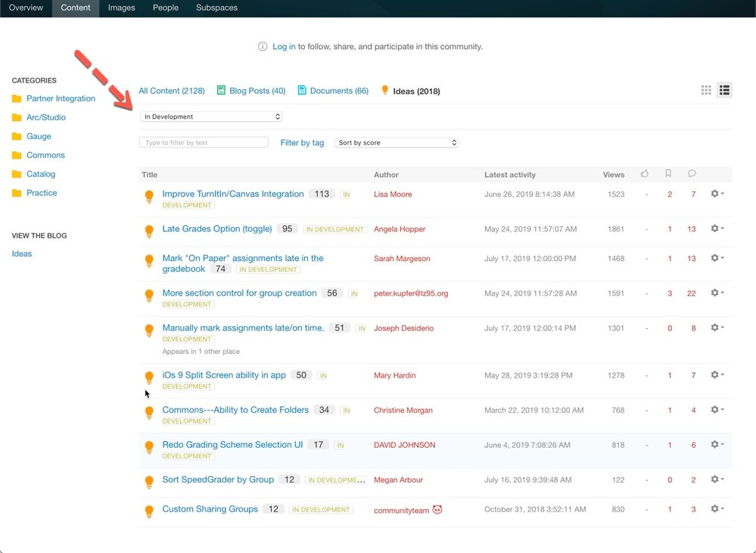Open the Sort by score dropdown
This screenshot has height=553, width=756.
[x=397, y=143]
